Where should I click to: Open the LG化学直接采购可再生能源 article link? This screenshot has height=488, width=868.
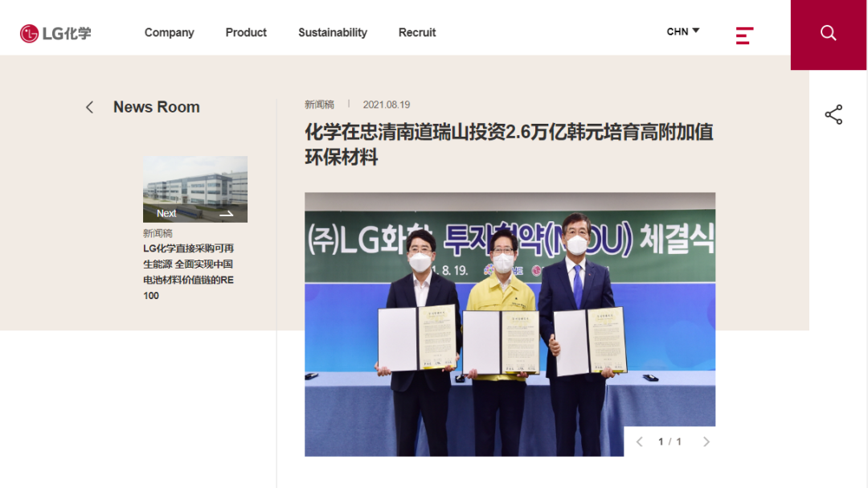point(189,272)
